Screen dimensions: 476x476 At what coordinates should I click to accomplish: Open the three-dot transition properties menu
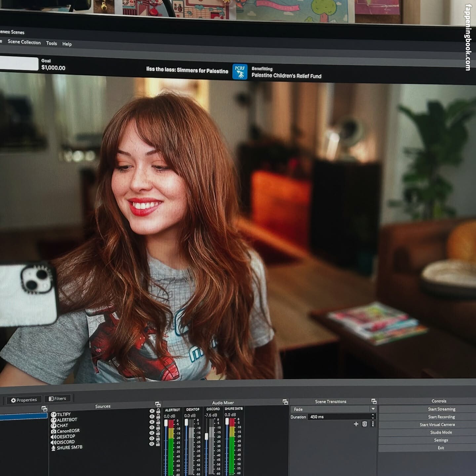[373, 424]
